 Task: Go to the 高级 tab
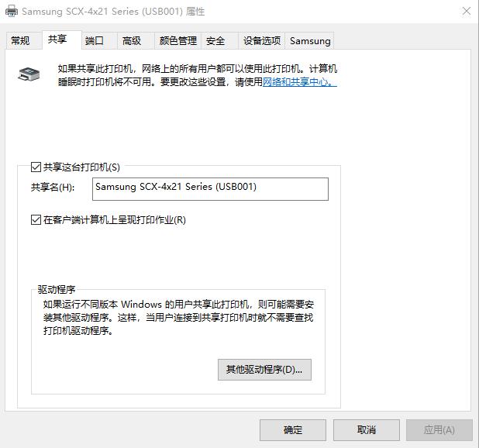pyautogui.click(x=136, y=40)
